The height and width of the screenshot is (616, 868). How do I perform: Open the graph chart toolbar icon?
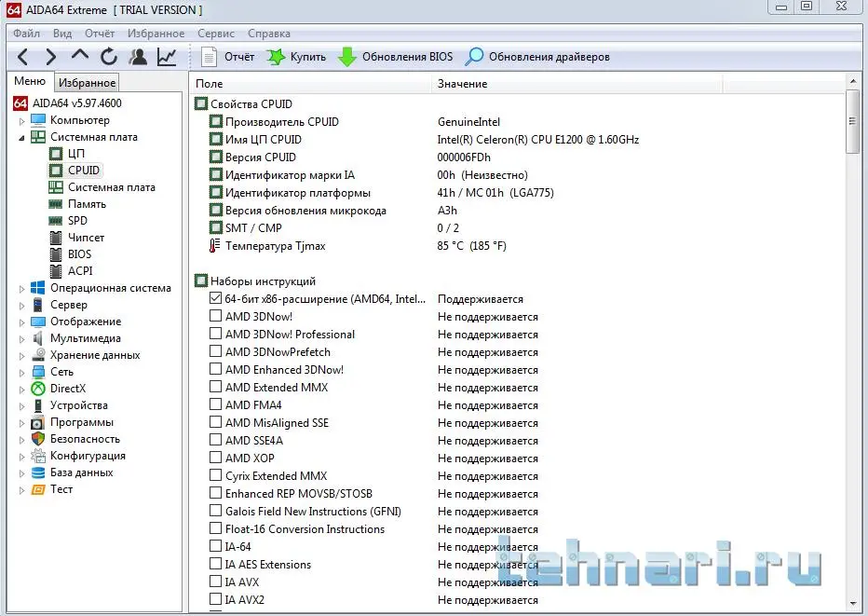pos(167,57)
